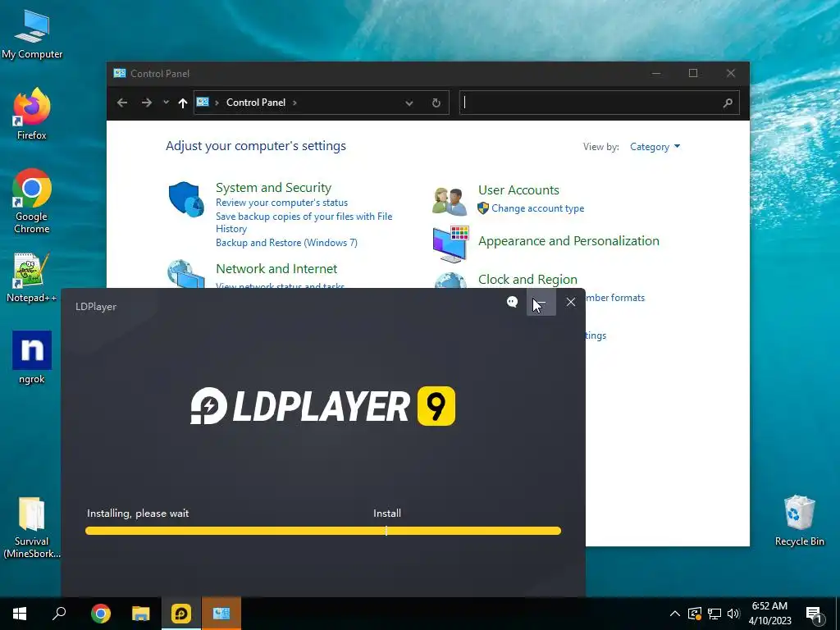Open the taskbar clock showing 6:52 AM
Image resolution: width=840 pixels, height=630 pixels.
point(769,614)
